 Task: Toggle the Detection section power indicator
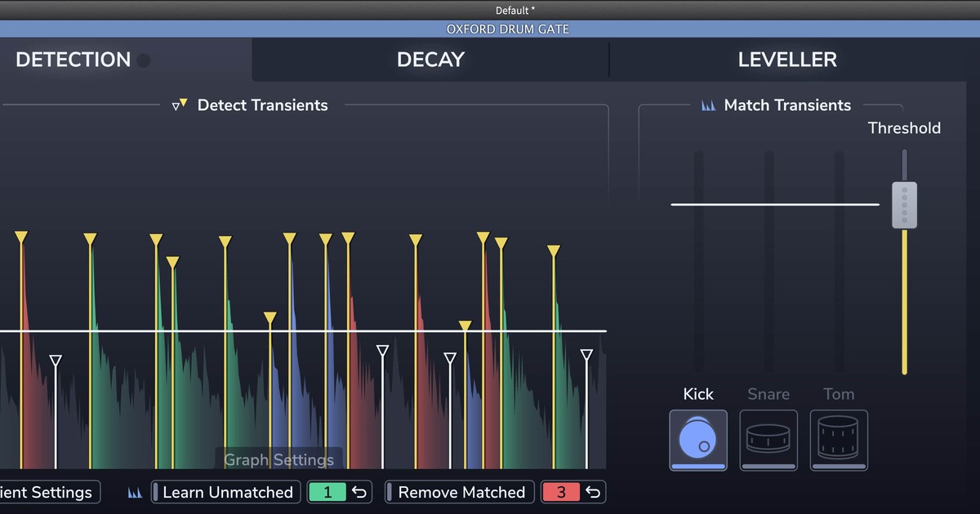click(x=144, y=60)
